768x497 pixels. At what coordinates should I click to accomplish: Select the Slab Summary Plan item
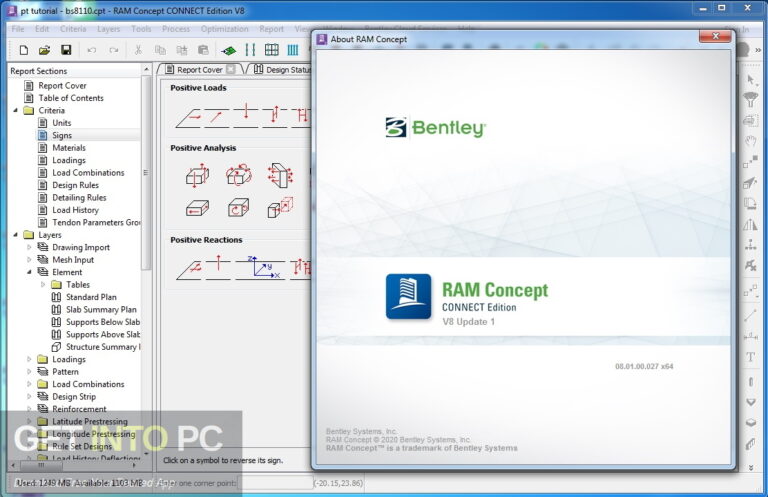[101, 309]
